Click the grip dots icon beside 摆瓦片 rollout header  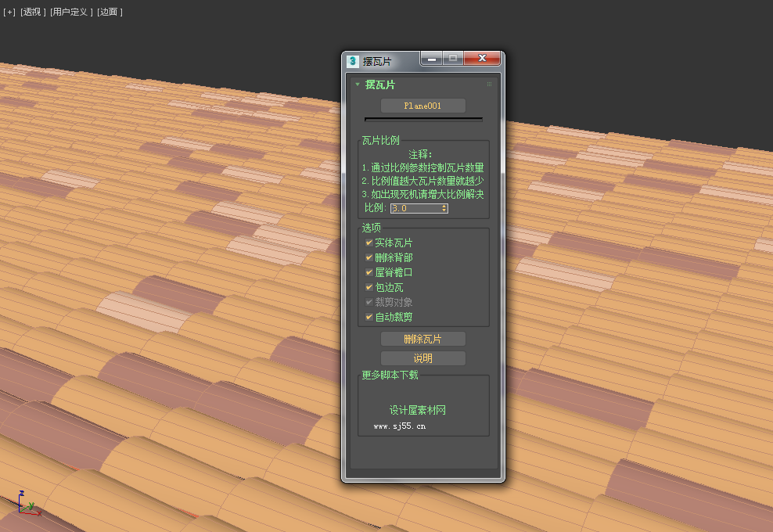coord(489,84)
